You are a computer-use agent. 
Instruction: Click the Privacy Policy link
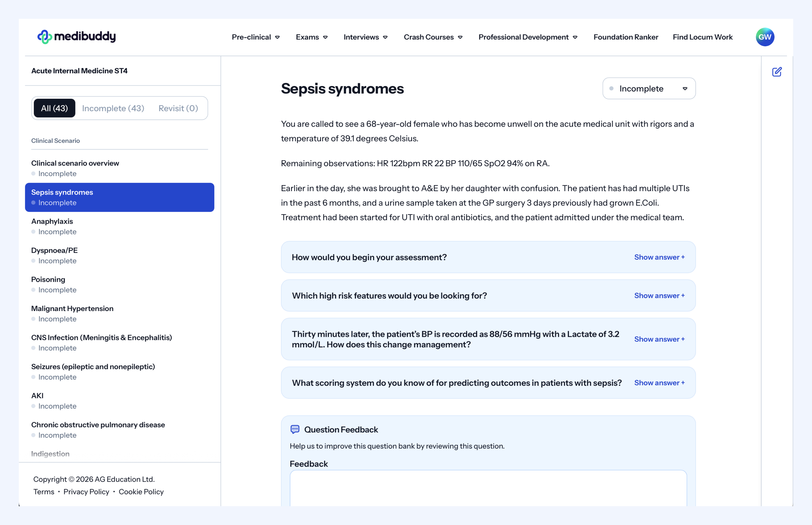coord(86,492)
